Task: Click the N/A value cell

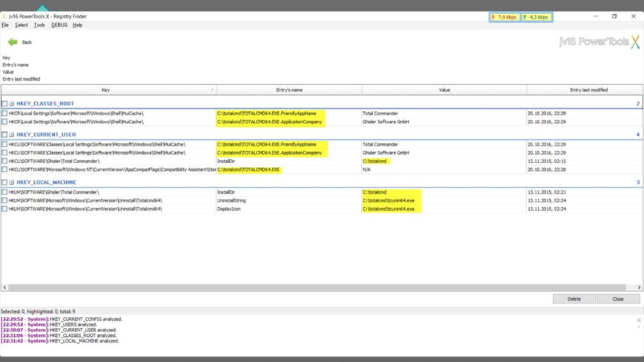Action: coord(367,170)
